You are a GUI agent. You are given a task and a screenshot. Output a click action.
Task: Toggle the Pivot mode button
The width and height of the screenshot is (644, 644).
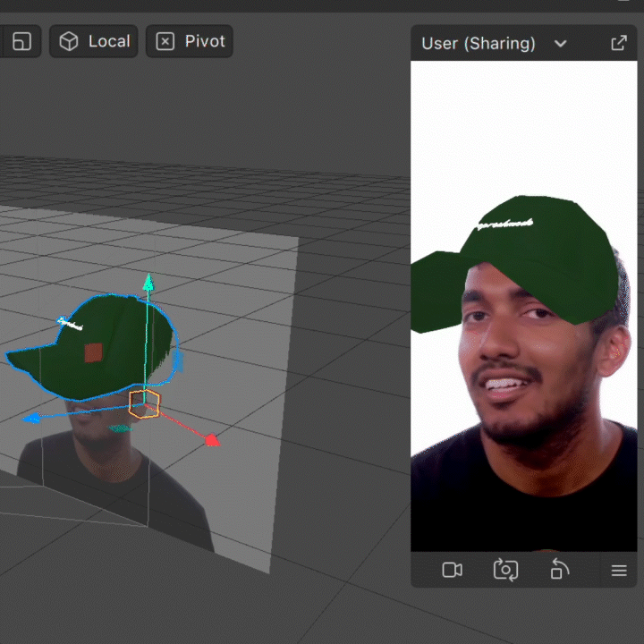[x=190, y=41]
